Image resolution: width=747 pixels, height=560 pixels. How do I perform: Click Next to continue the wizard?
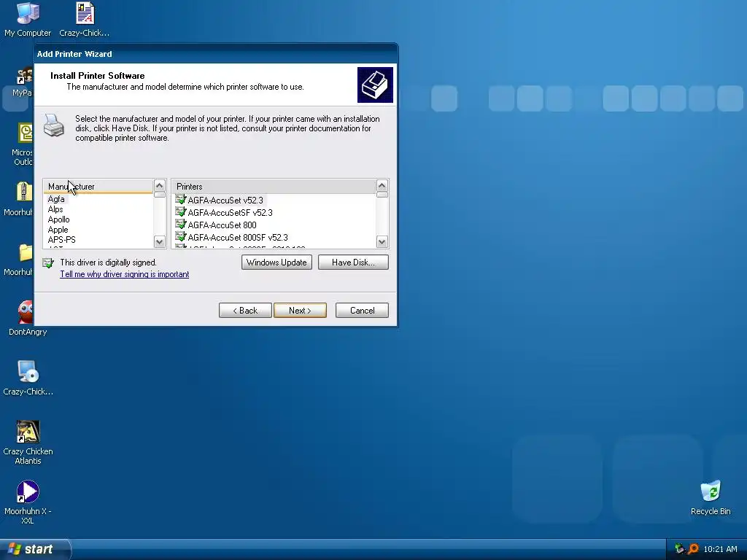coord(300,311)
